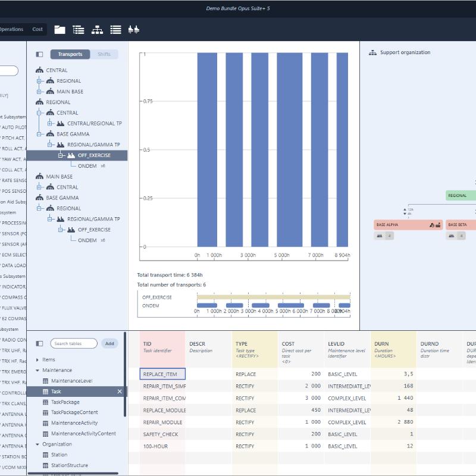Open the Cost tab
The height and width of the screenshot is (476, 476).
coord(37,29)
